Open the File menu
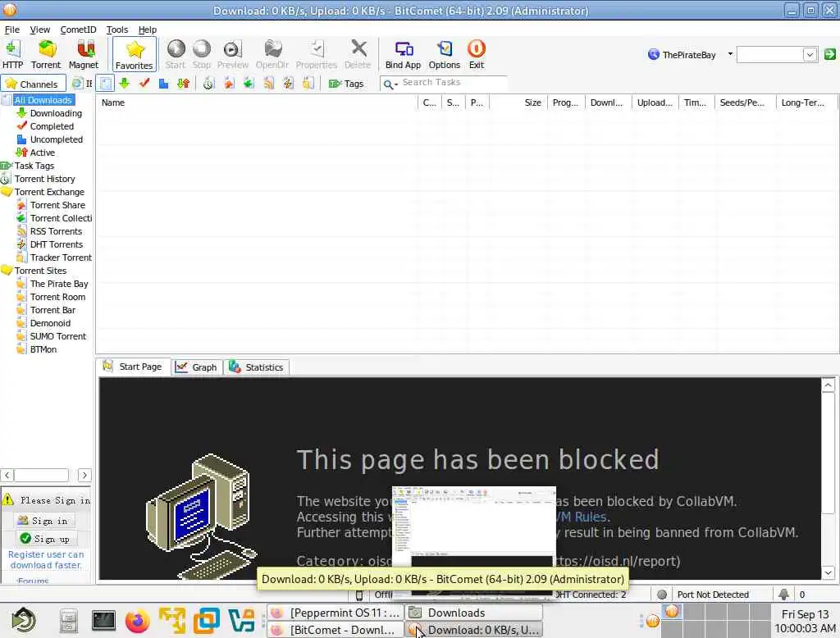The image size is (840, 638). pyautogui.click(x=11, y=30)
